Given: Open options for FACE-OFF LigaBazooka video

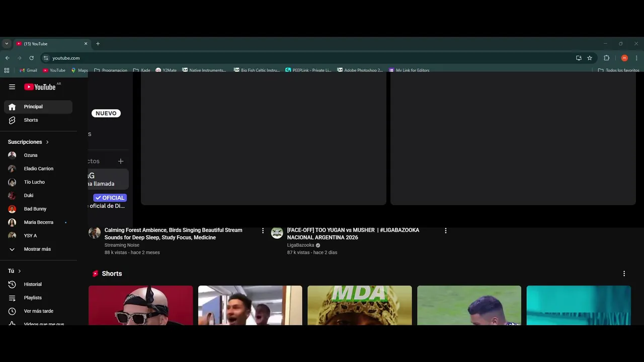Looking at the screenshot, I should click(x=445, y=231).
